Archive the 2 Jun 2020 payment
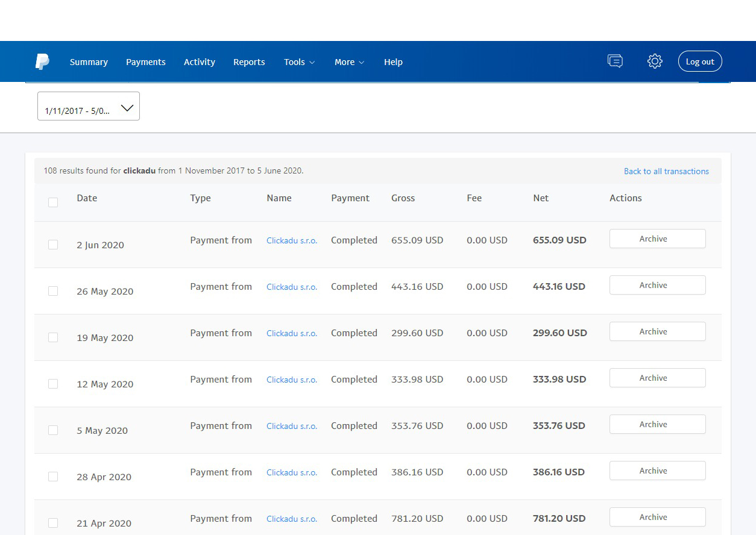756x535 pixels. pyautogui.click(x=658, y=239)
